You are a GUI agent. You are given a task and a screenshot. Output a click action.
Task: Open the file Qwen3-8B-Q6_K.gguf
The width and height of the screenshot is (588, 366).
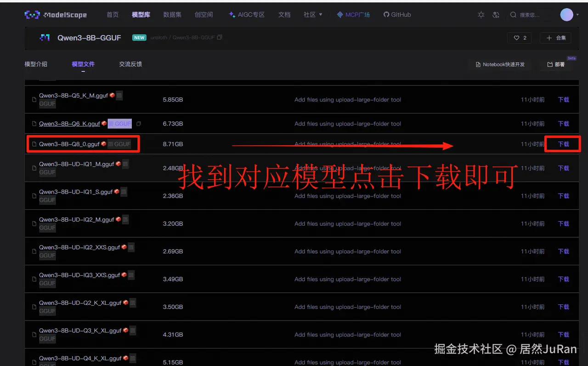coord(69,124)
